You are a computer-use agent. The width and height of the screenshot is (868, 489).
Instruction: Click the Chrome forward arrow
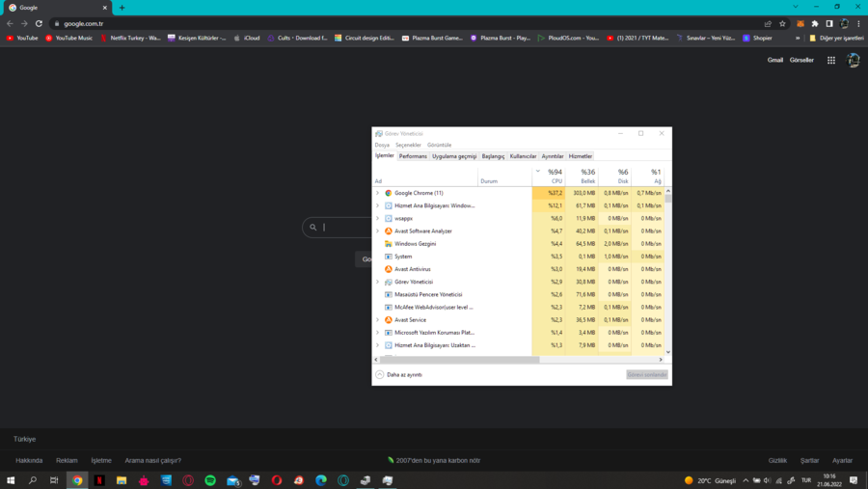pyautogui.click(x=24, y=24)
